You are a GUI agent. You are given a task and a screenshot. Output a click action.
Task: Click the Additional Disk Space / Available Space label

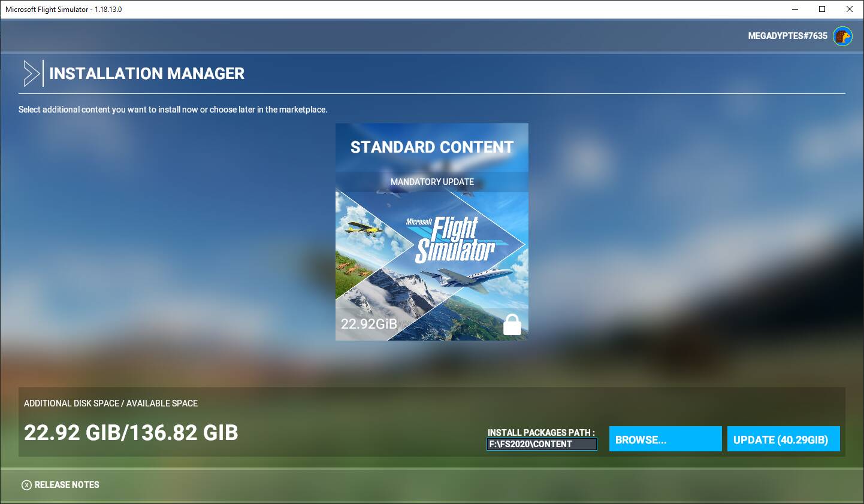tap(111, 403)
